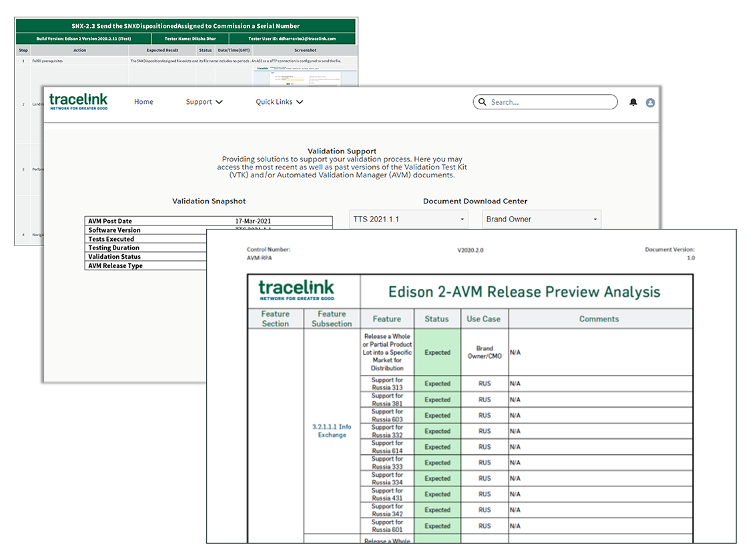Select the Support for Russia 332 cell
Viewport: 756px width, 555px height.
tap(387, 431)
